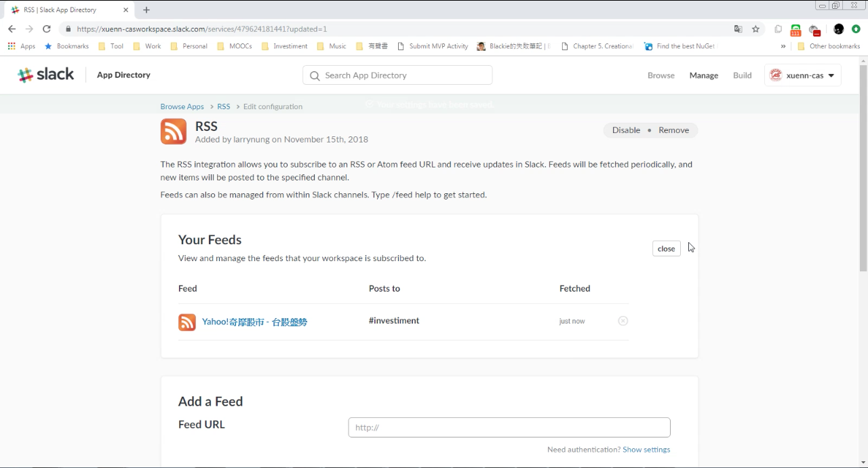Image resolution: width=868 pixels, height=468 pixels.
Task: Open the Investiment bookmark folder
Action: click(x=284, y=46)
